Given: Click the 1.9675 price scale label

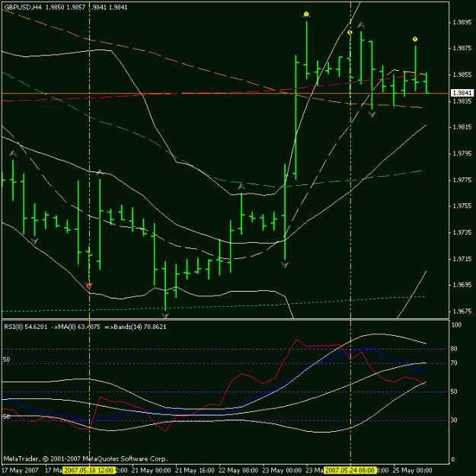Looking at the screenshot, I should coord(462,311).
